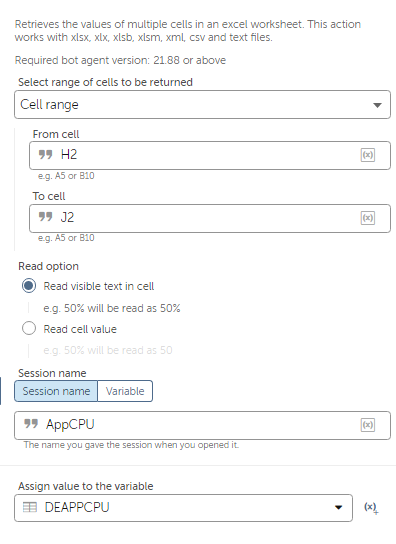Open Cell range dropdown arrow
The image size is (396, 544).
[377, 105]
